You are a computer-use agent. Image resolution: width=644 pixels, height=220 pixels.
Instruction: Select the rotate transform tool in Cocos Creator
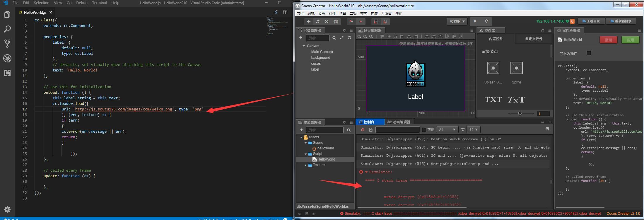click(x=317, y=22)
